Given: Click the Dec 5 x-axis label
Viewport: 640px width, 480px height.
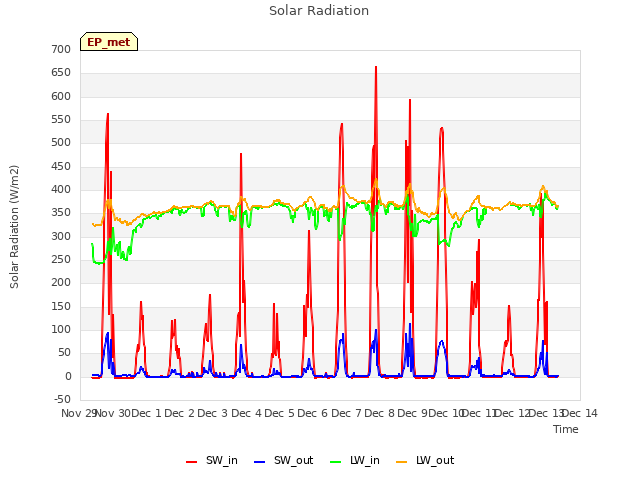Looking at the screenshot, I should coord(280,413).
